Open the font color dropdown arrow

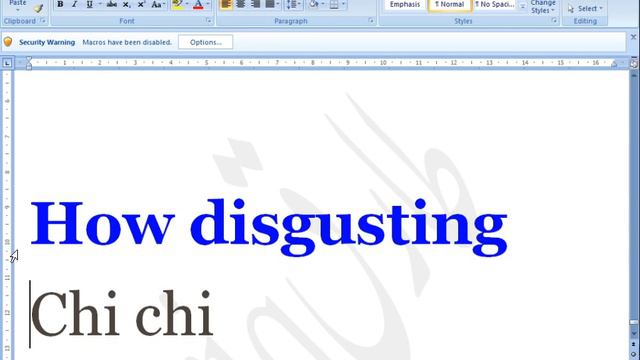[208, 4]
